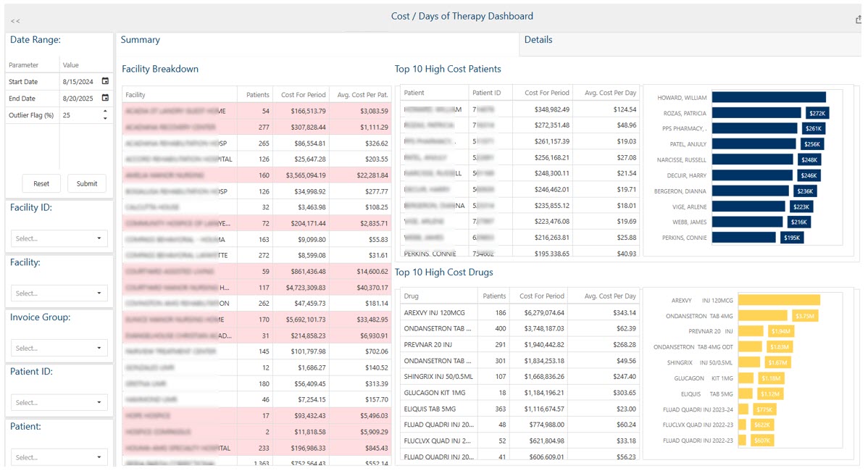Increase Outlier Flag with the up arrow
The image size is (868, 471).
coord(105,112)
